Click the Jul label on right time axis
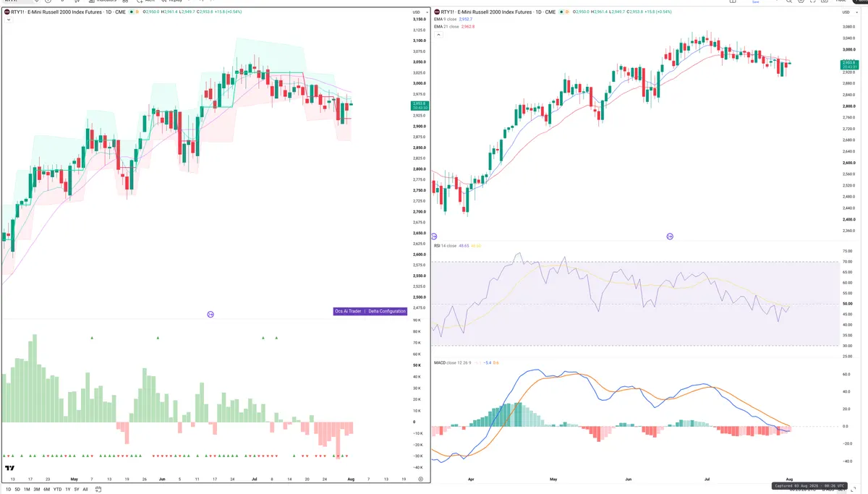Screen dimensions: 868x494 (706, 479)
